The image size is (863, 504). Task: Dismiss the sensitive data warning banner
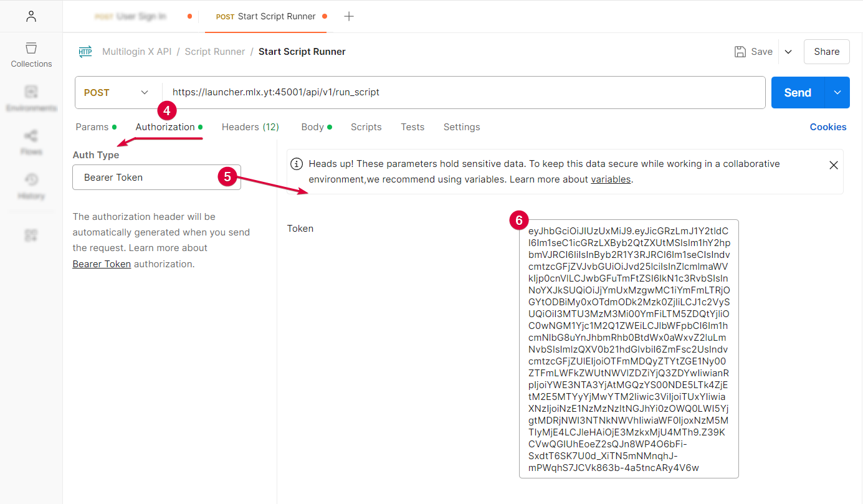tap(834, 164)
